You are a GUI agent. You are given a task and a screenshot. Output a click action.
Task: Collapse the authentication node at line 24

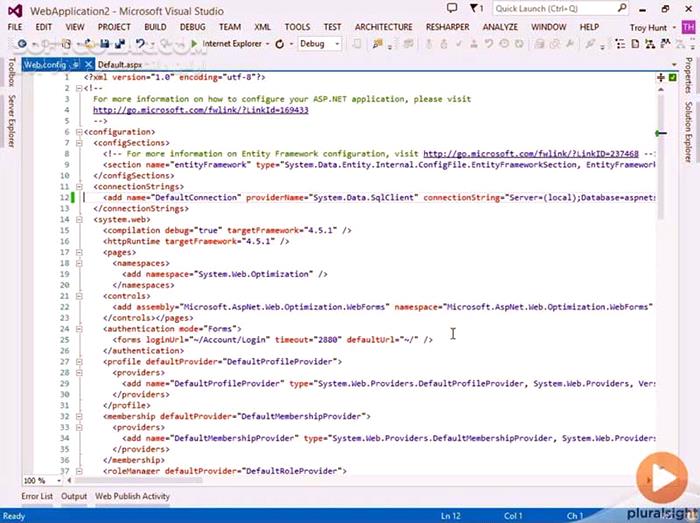pos(79,329)
